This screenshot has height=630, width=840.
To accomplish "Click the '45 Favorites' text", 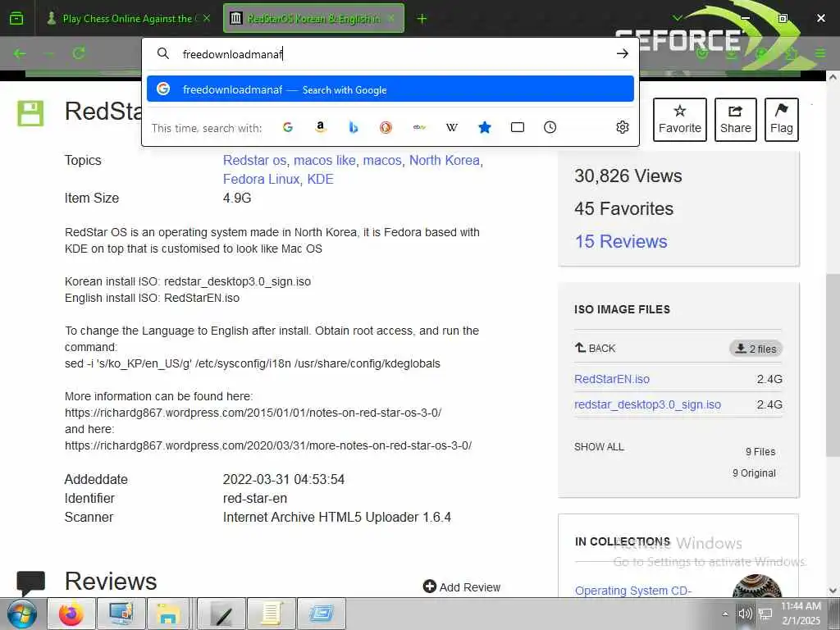I will [623, 208].
